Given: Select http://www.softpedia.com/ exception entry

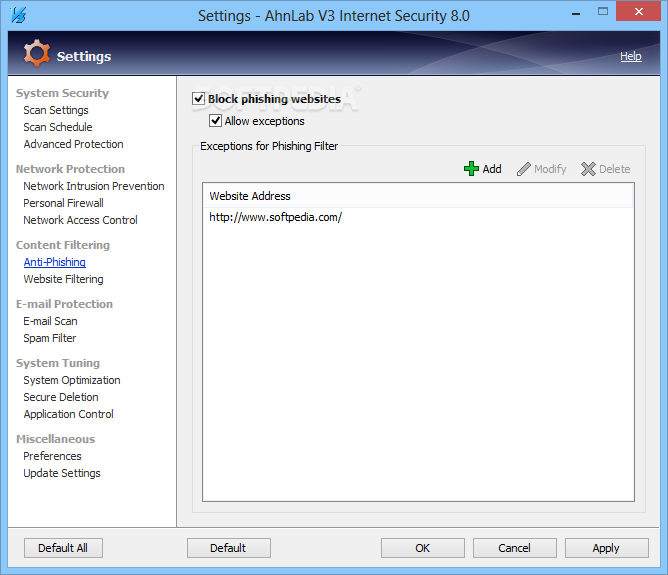Looking at the screenshot, I should click(x=276, y=217).
